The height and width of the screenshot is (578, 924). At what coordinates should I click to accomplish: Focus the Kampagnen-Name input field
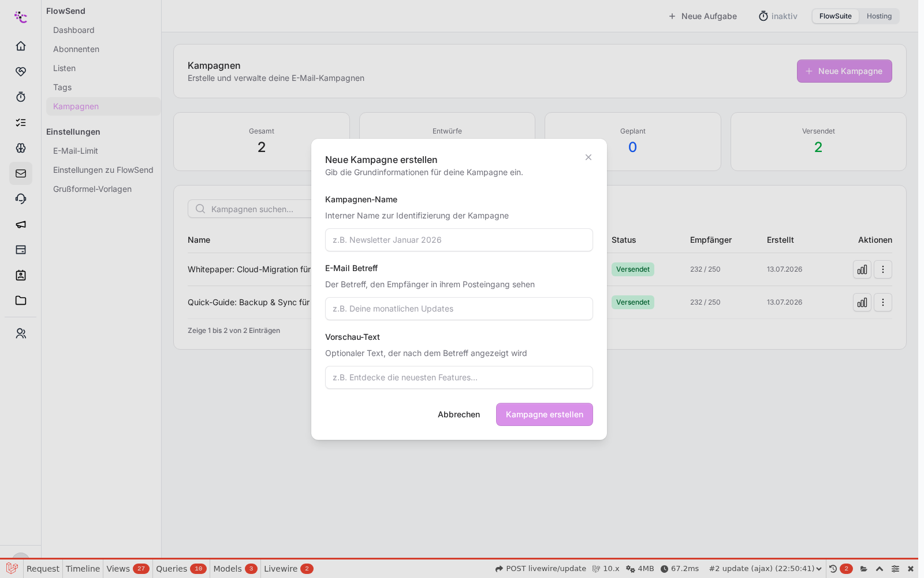click(459, 240)
